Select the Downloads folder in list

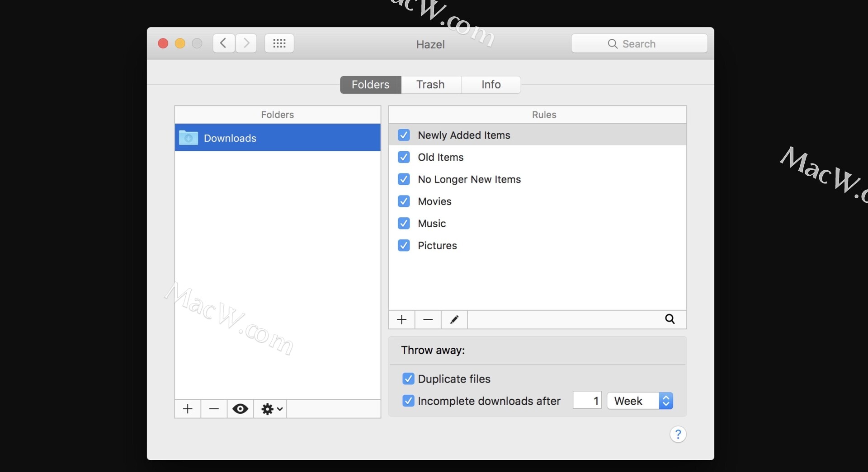point(278,138)
